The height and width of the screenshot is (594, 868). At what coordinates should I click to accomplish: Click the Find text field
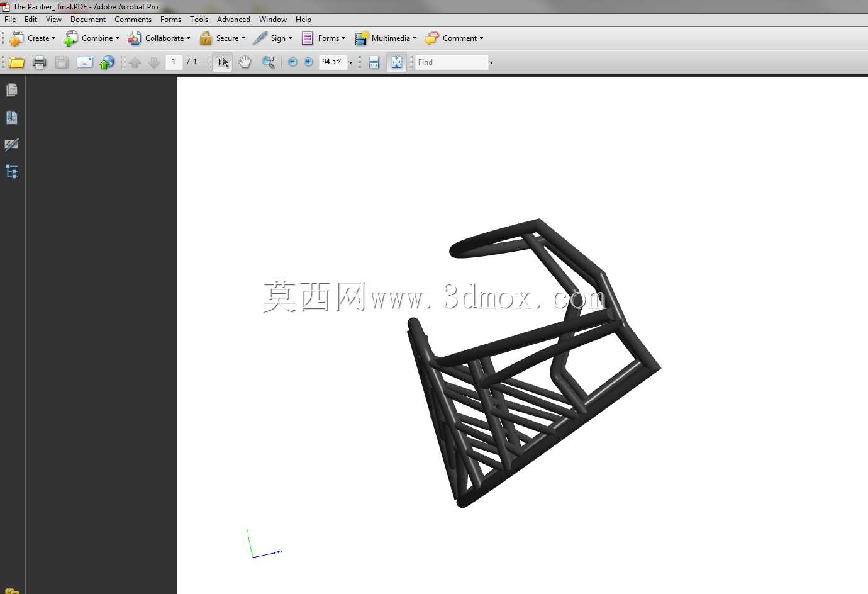(452, 62)
